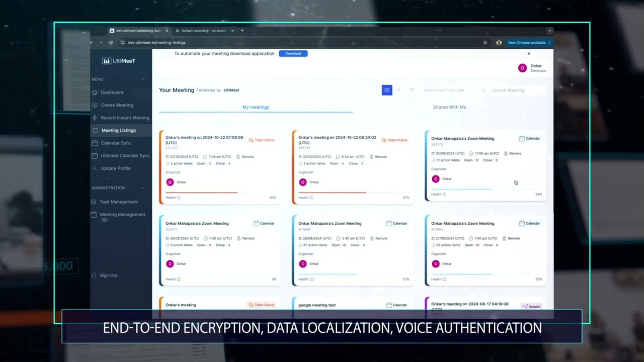Viewport: 644px width, 362px height.
Task: Click the Task Management checkbox icon
Action: [x=94, y=202]
